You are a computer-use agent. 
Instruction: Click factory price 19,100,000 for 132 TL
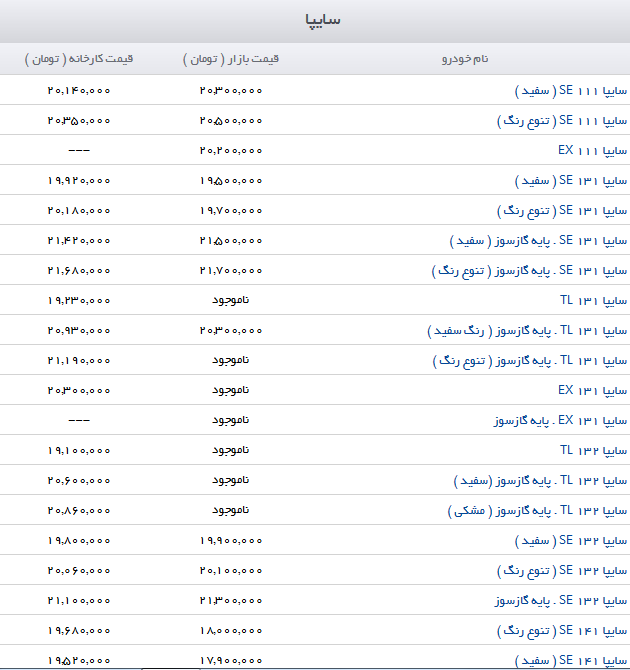pos(79,450)
